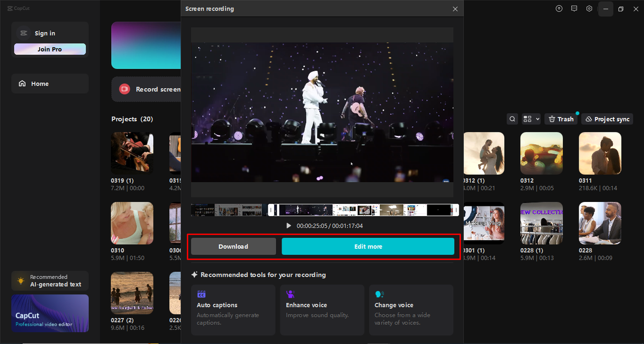Open the search for projects
Viewport: 644px width, 344px height.
512,119
